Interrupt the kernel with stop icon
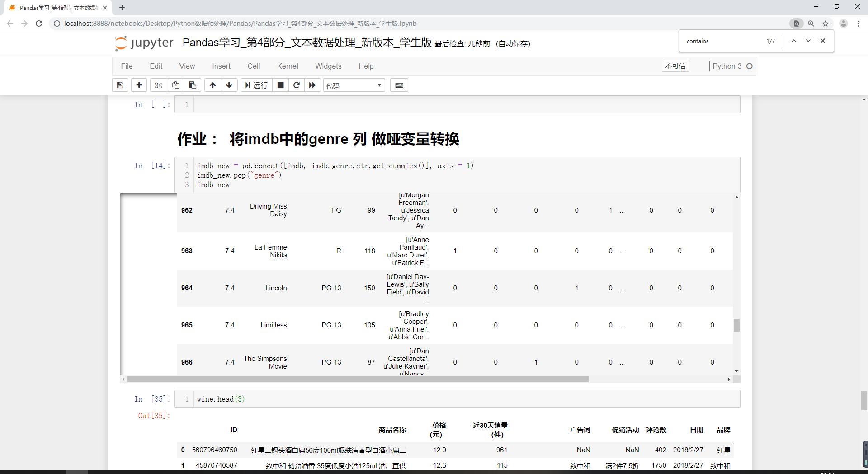This screenshot has width=868, height=474. point(280,85)
